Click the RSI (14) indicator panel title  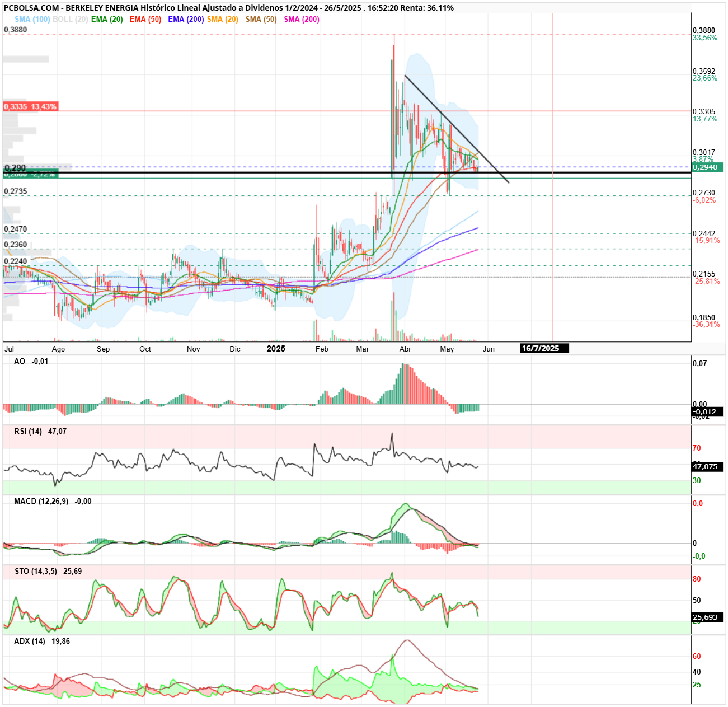[28, 432]
